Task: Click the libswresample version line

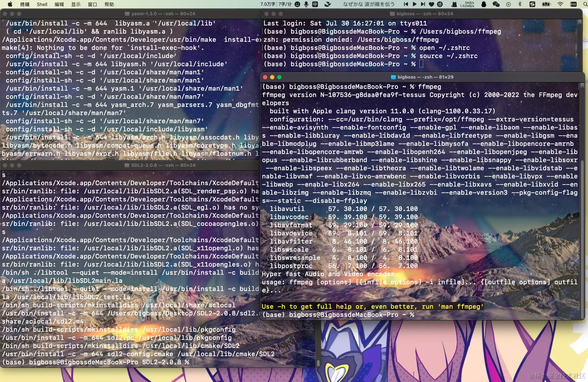Action: point(343,258)
